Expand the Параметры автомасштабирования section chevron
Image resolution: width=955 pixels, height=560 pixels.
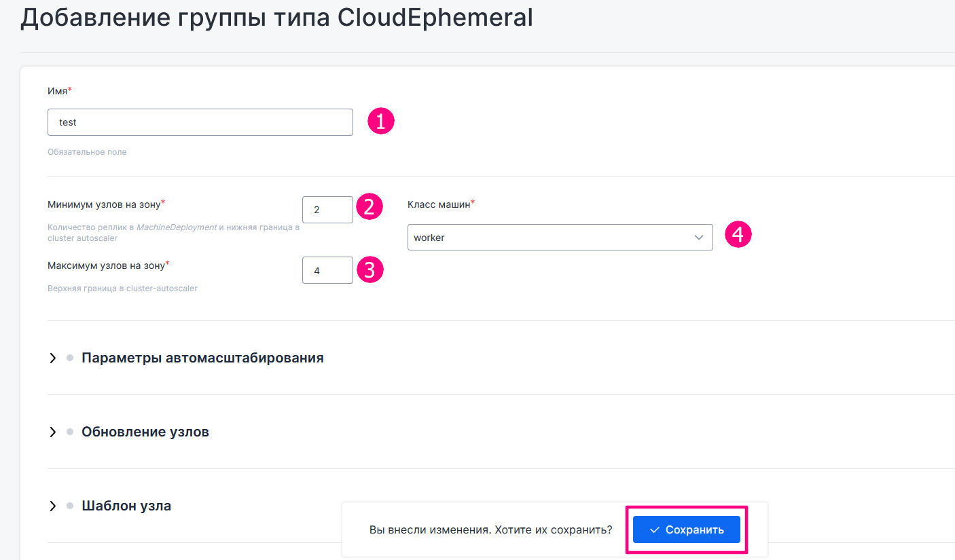tap(53, 358)
